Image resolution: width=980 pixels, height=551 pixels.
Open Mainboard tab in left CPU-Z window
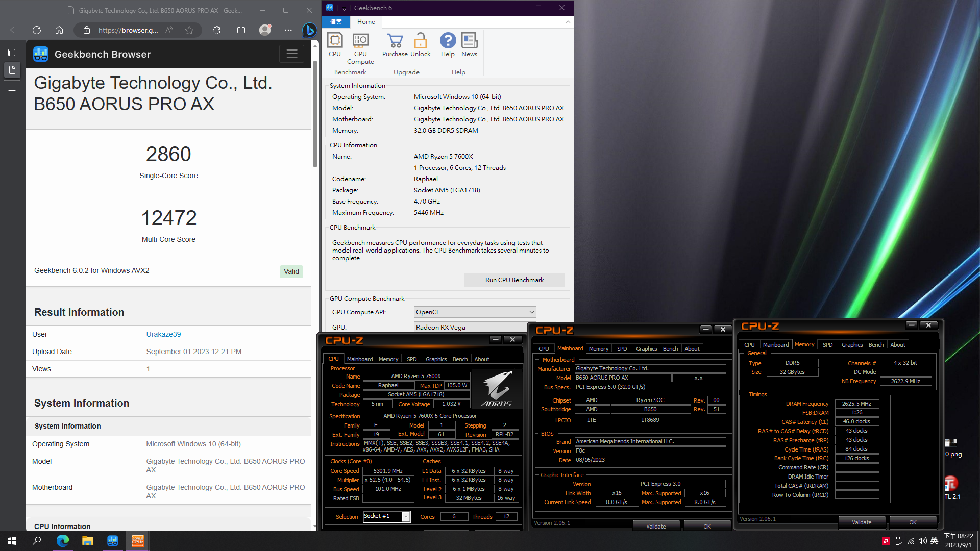coord(360,359)
